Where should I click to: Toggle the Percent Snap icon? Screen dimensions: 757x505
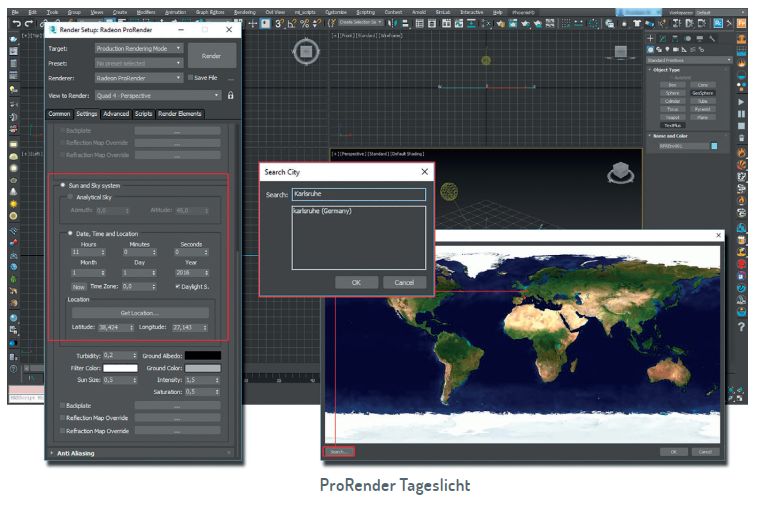click(x=305, y=23)
